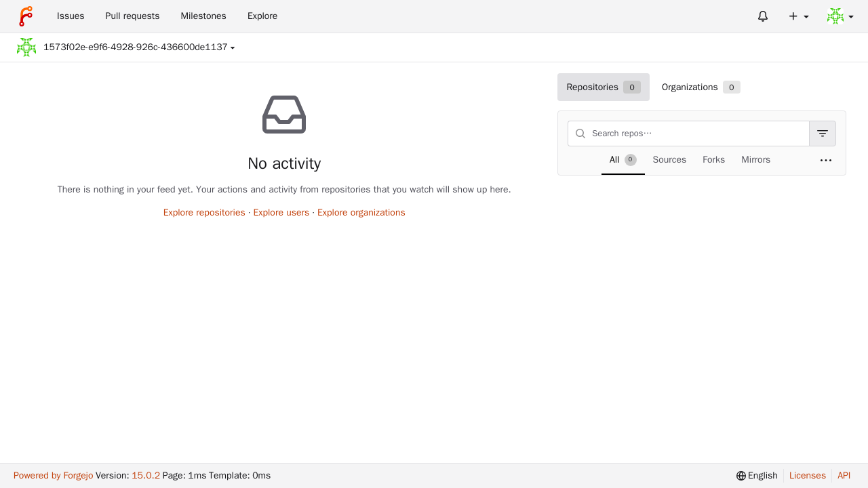This screenshot has width=868, height=488.
Task: Click the globe language icon
Action: (x=741, y=476)
